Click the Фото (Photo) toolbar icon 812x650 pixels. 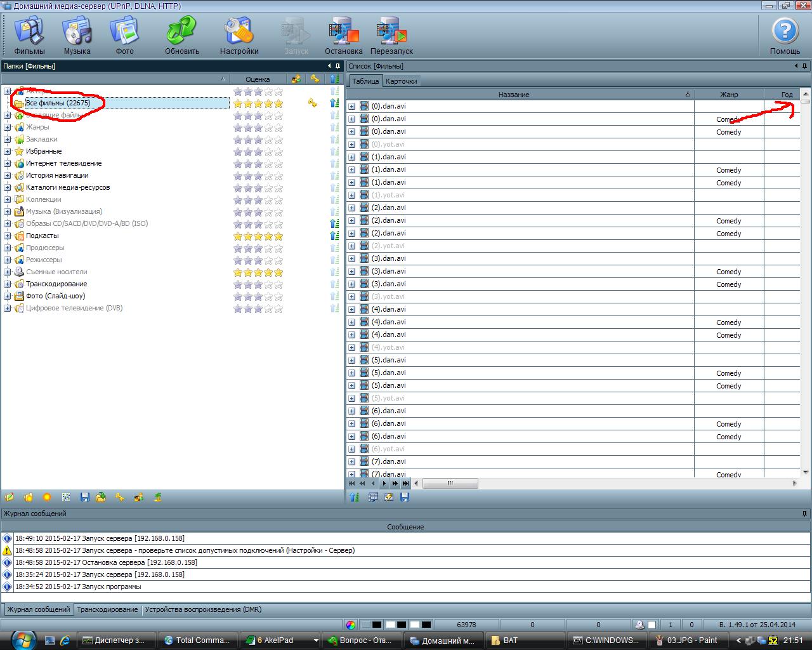(x=124, y=36)
